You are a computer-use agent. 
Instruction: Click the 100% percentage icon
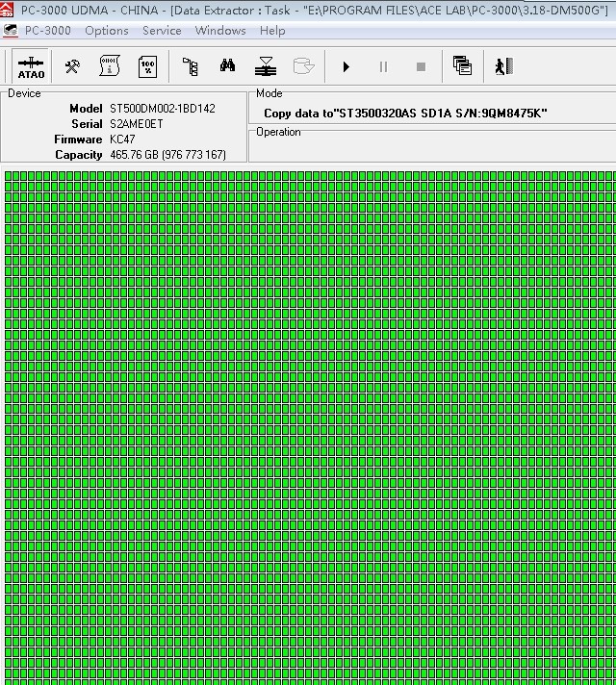tap(147, 66)
